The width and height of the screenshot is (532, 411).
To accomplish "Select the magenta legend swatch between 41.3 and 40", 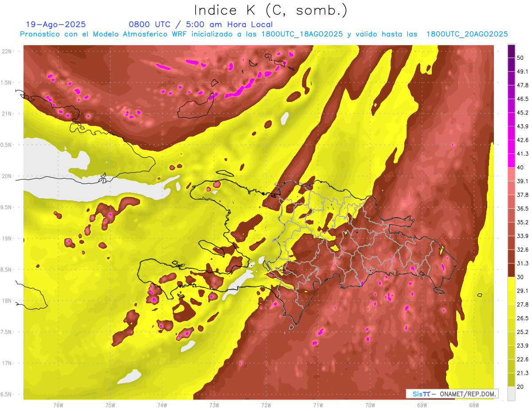I will coord(511,161).
